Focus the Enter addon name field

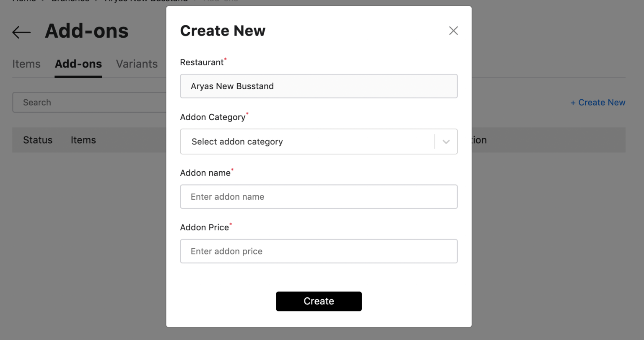(319, 196)
